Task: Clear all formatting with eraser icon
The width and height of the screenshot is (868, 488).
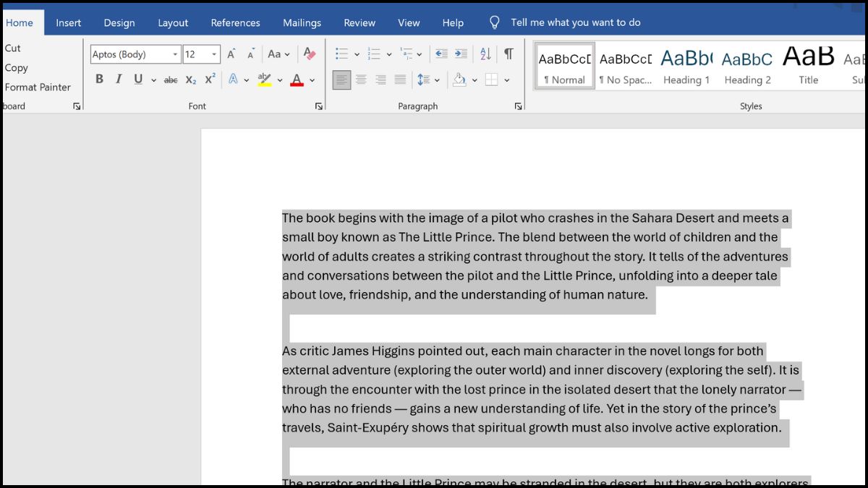Action: click(x=310, y=54)
